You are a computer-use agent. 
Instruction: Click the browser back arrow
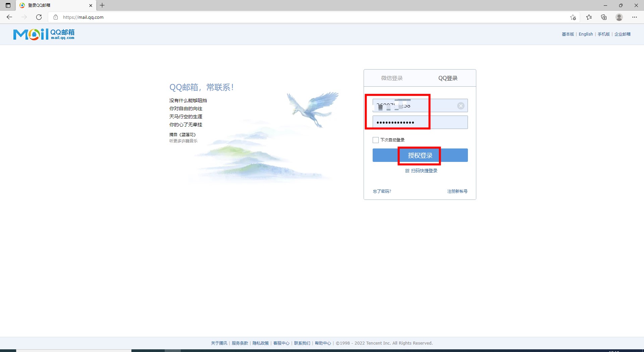pyautogui.click(x=9, y=17)
